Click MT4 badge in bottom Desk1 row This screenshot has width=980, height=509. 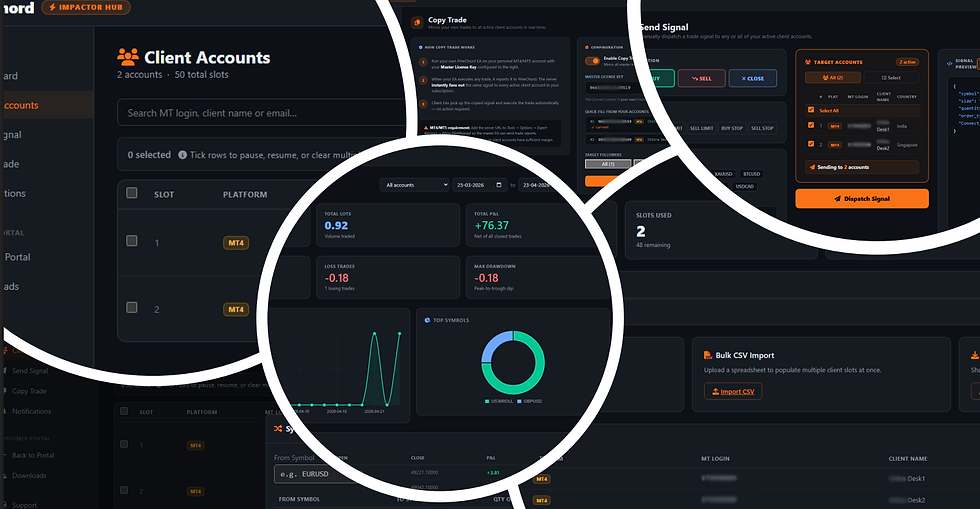pos(541,479)
